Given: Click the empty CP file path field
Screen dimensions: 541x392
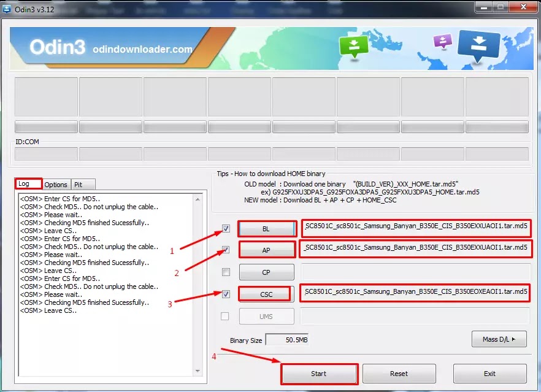Looking at the screenshot, I should [415, 272].
